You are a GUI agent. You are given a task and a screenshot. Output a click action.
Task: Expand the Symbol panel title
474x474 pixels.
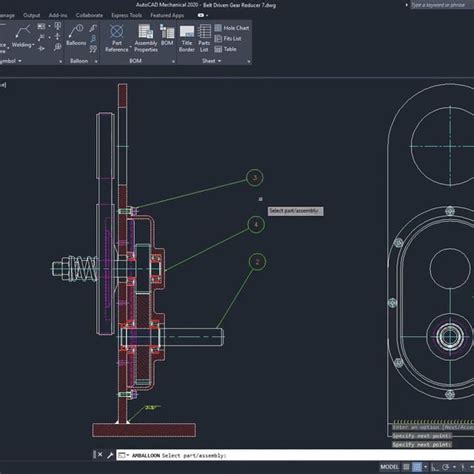click(x=11, y=61)
